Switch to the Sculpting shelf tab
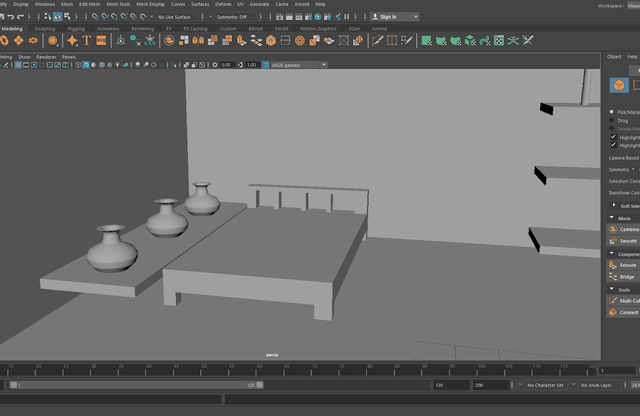Image resolution: width=640 pixels, height=416 pixels. (x=44, y=29)
